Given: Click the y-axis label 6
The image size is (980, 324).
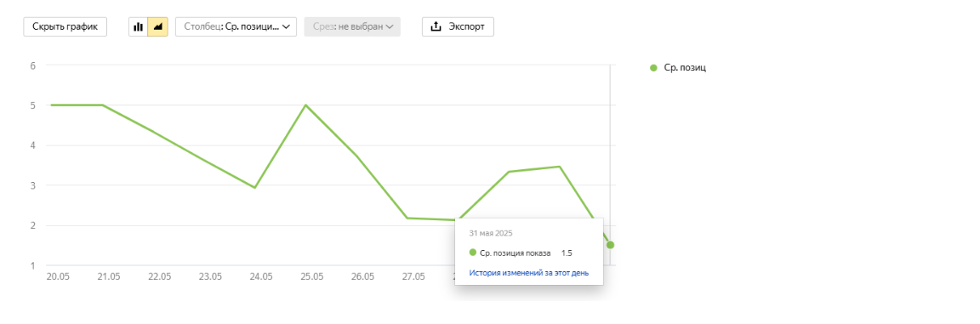Looking at the screenshot, I should pos(32,65).
